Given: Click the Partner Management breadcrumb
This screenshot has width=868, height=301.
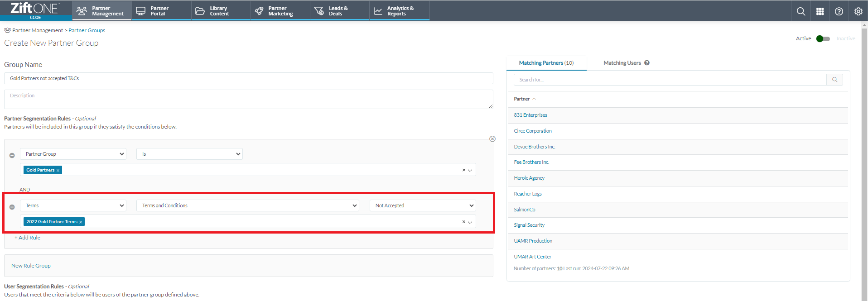Looking at the screenshot, I should click(38, 30).
